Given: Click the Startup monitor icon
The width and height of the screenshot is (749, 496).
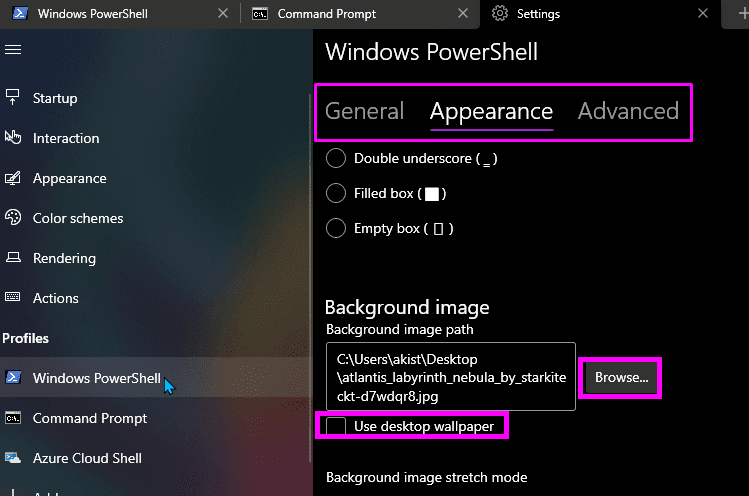Looking at the screenshot, I should pyautogui.click(x=13, y=97).
